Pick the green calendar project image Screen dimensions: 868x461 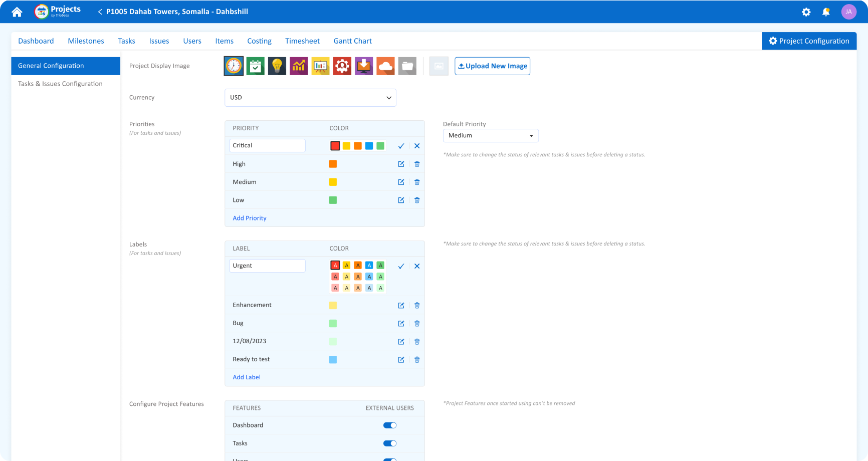click(x=255, y=66)
